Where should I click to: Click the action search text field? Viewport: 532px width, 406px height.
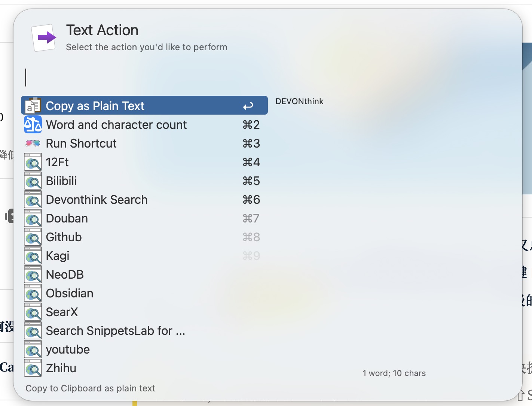pos(262,78)
